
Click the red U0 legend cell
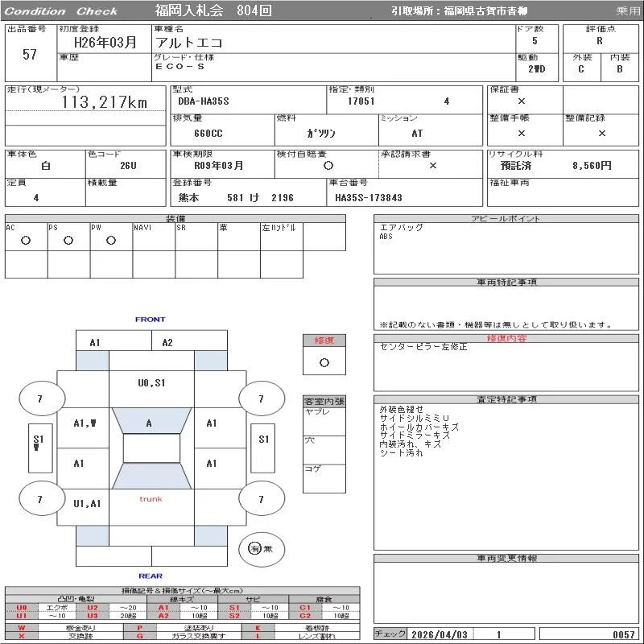tap(22, 608)
